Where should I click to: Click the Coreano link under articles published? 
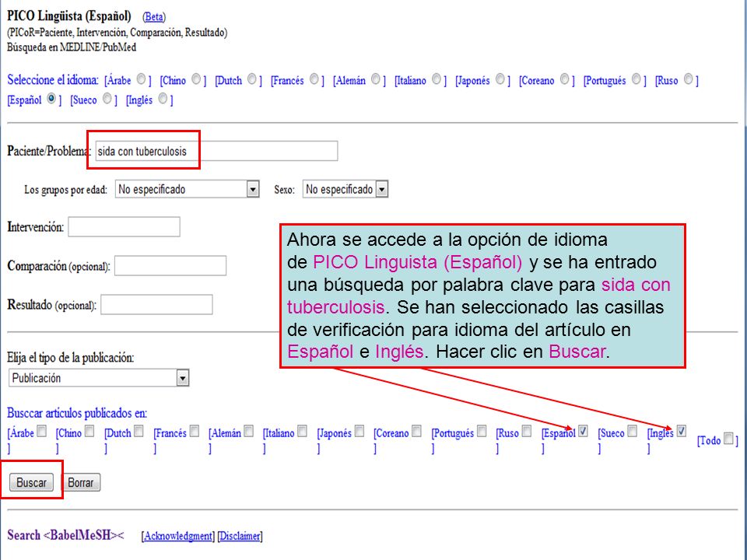point(393,433)
